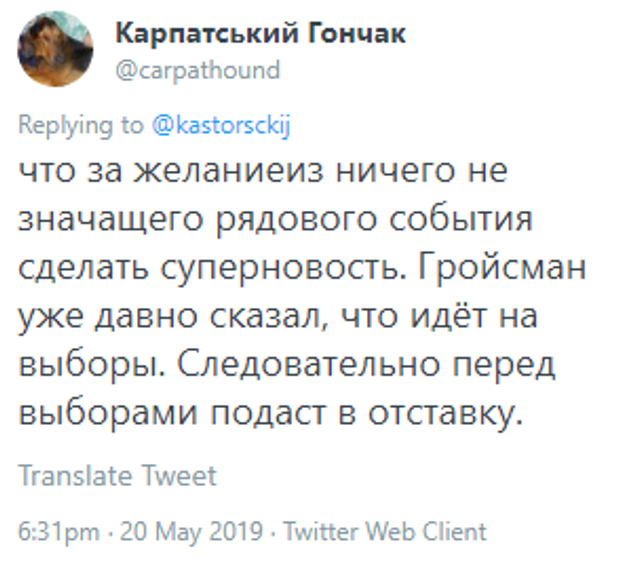Click the tweet line "значащего рядового события"
The width and height of the screenshot is (620, 578).
[290, 220]
